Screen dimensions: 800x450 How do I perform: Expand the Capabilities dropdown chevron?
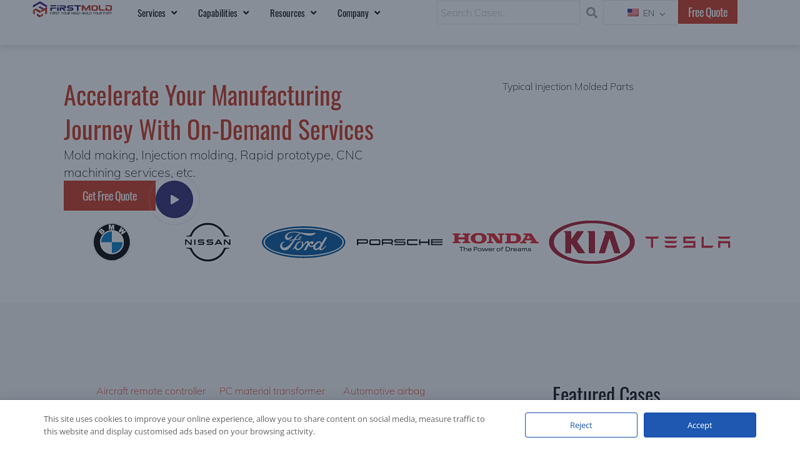point(246,13)
